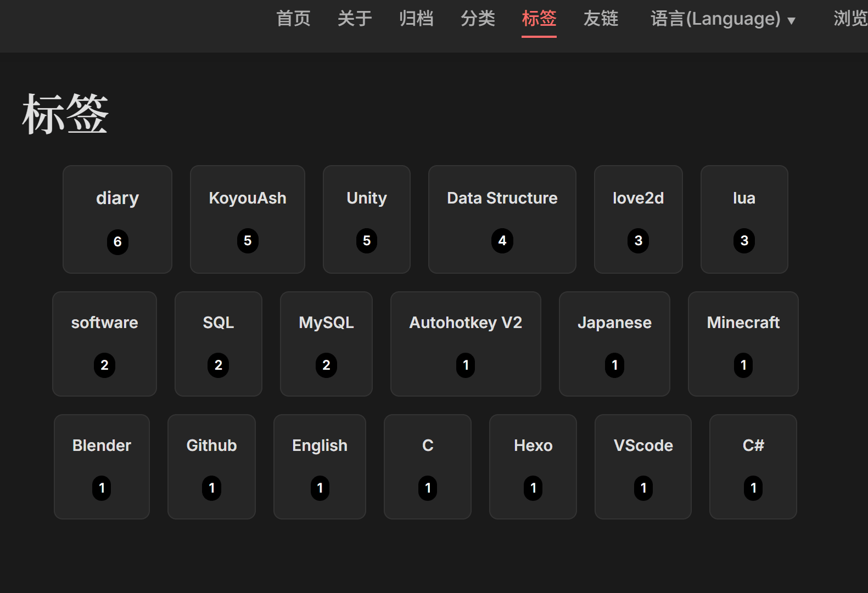
Task: Select the Data Structure tag
Action: pos(502,219)
